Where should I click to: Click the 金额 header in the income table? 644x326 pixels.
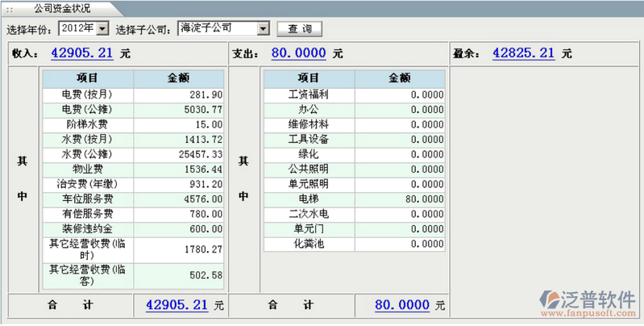click(178, 78)
